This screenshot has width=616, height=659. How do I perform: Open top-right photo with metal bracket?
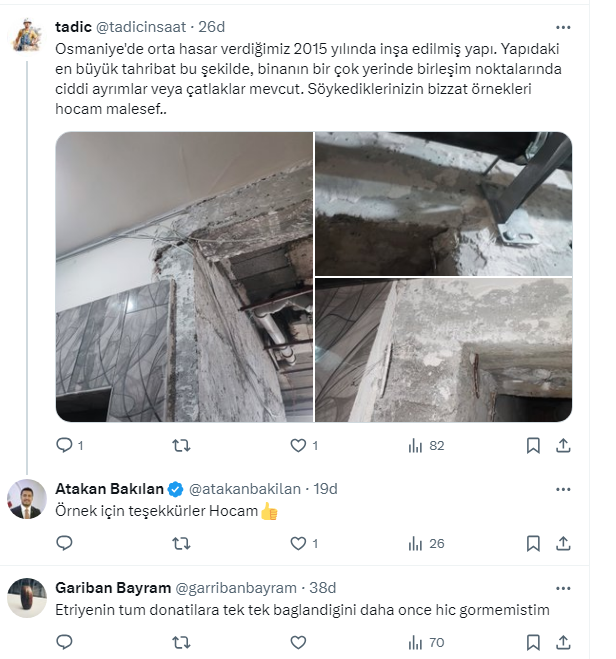443,203
